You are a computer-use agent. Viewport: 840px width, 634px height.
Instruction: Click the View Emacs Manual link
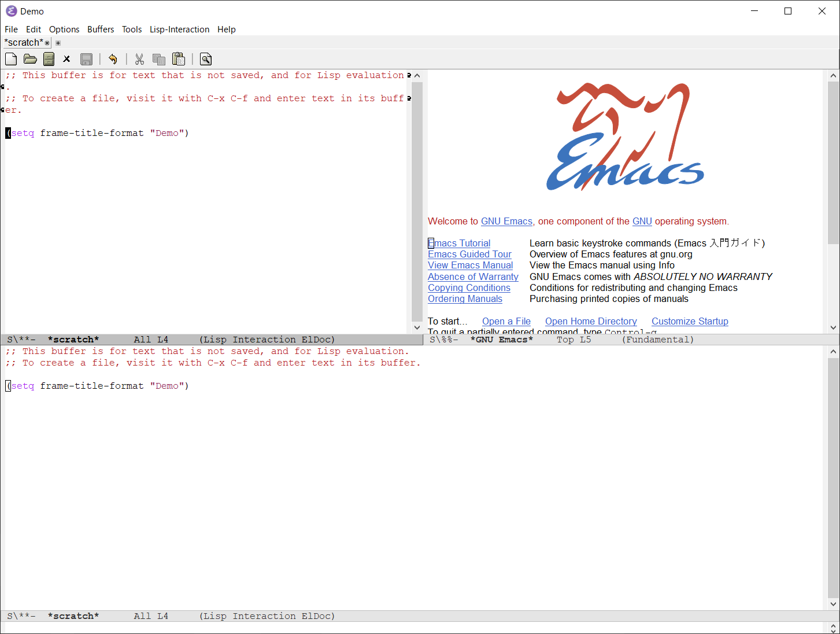[470, 266]
